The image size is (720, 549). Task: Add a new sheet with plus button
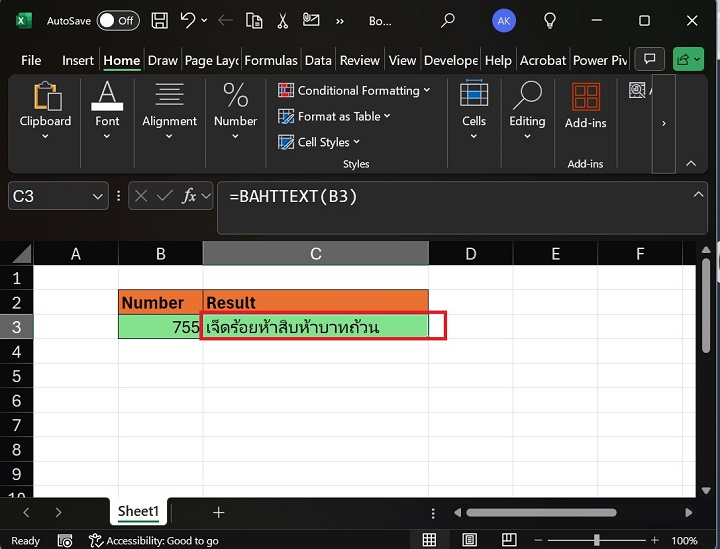click(x=218, y=512)
